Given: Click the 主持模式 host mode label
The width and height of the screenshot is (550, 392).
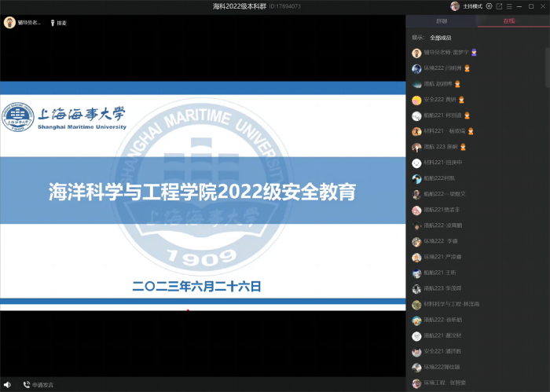Looking at the screenshot, I should point(472,6).
